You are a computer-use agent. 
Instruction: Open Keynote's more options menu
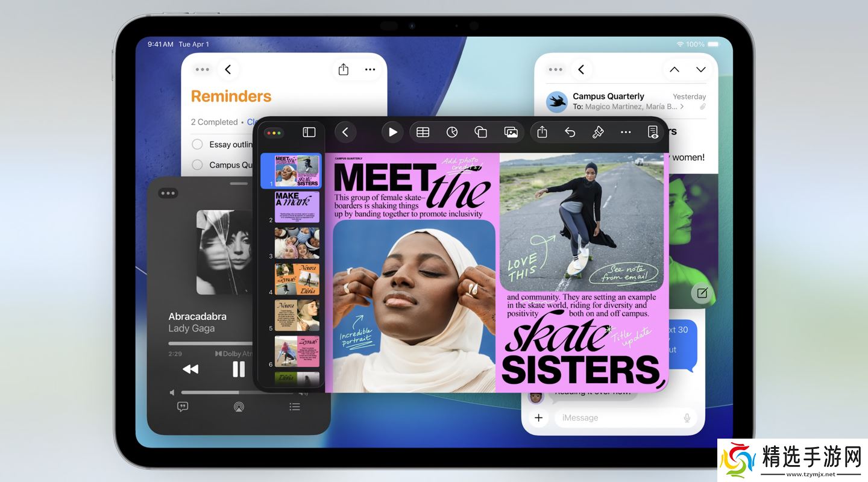(x=626, y=132)
